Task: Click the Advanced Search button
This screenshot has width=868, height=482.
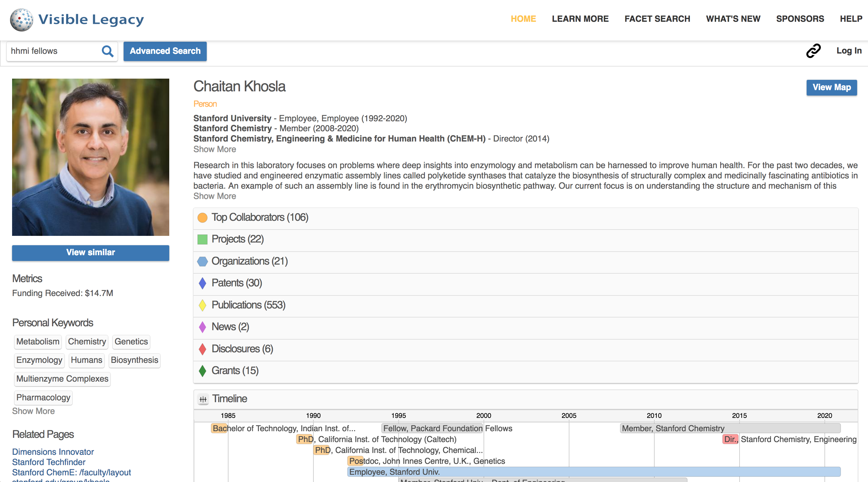Action: [165, 51]
